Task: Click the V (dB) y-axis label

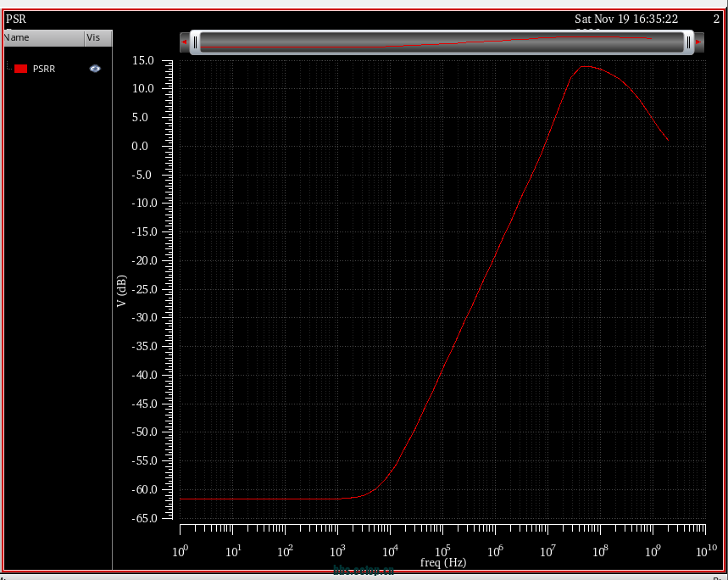Action: click(x=121, y=291)
